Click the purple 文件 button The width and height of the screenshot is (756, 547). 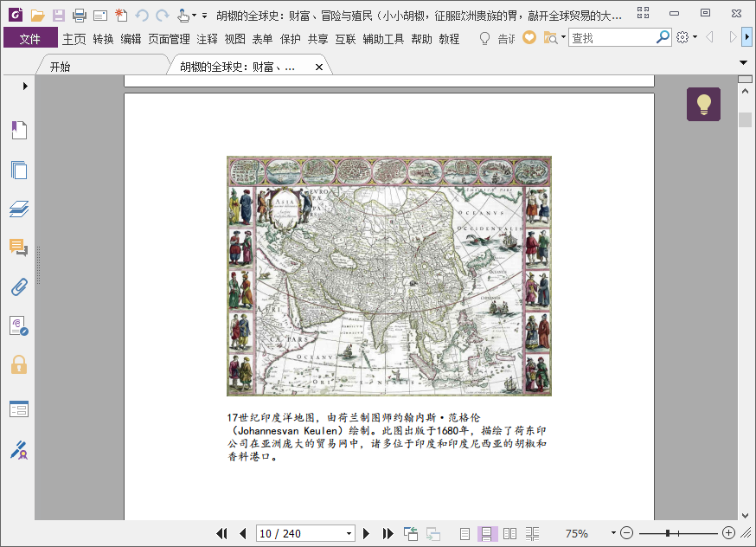pos(30,39)
